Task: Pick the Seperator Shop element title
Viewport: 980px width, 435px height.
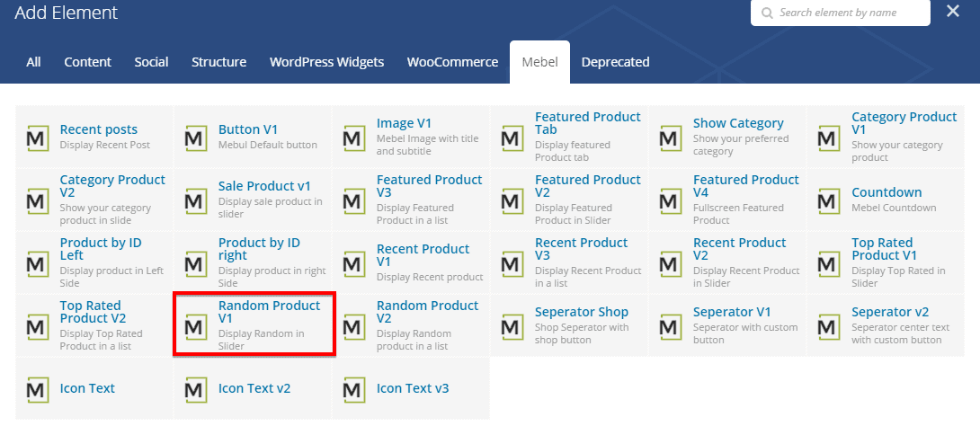Action: tap(581, 312)
